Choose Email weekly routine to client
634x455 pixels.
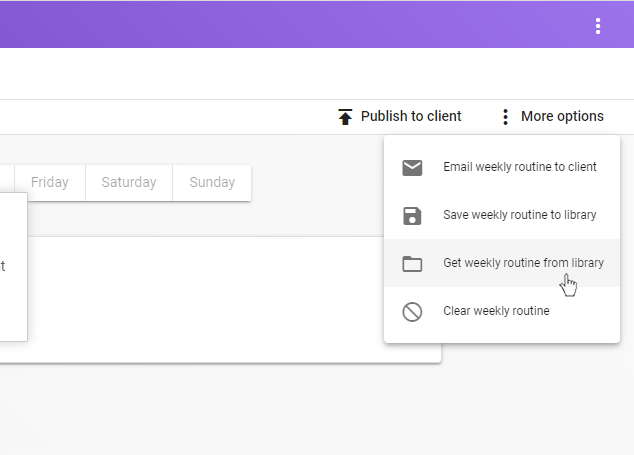pyautogui.click(x=520, y=167)
